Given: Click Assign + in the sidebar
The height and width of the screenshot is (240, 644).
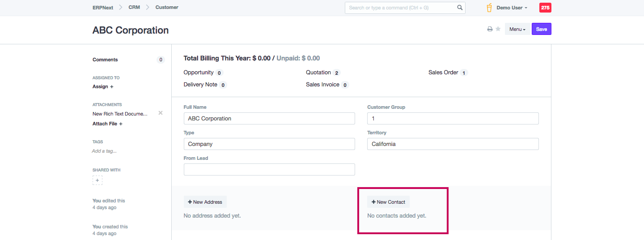Looking at the screenshot, I should (x=103, y=86).
